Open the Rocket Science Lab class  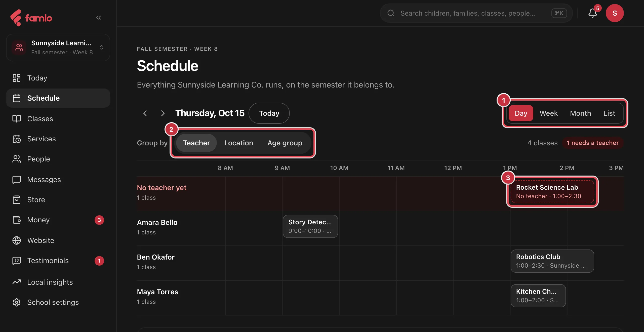pos(552,192)
